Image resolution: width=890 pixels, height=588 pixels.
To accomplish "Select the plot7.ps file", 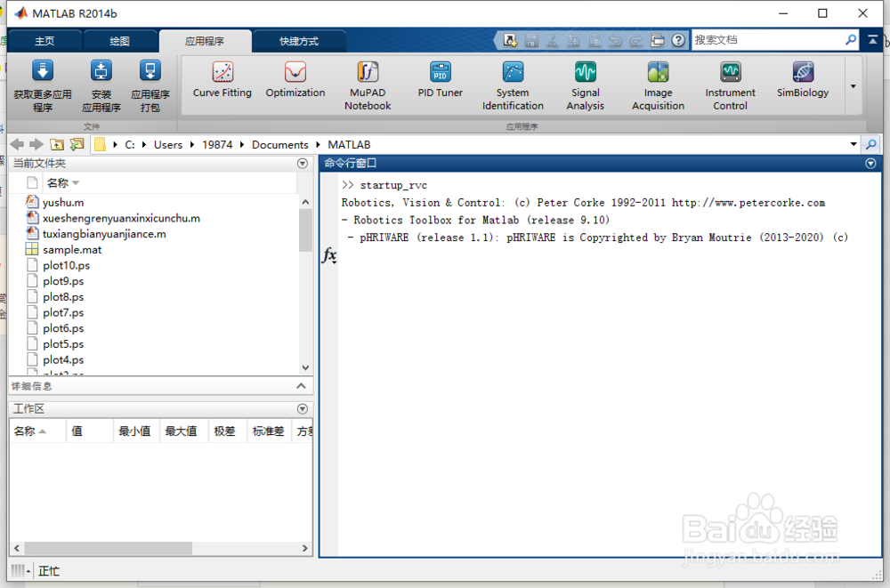I will pyautogui.click(x=63, y=313).
